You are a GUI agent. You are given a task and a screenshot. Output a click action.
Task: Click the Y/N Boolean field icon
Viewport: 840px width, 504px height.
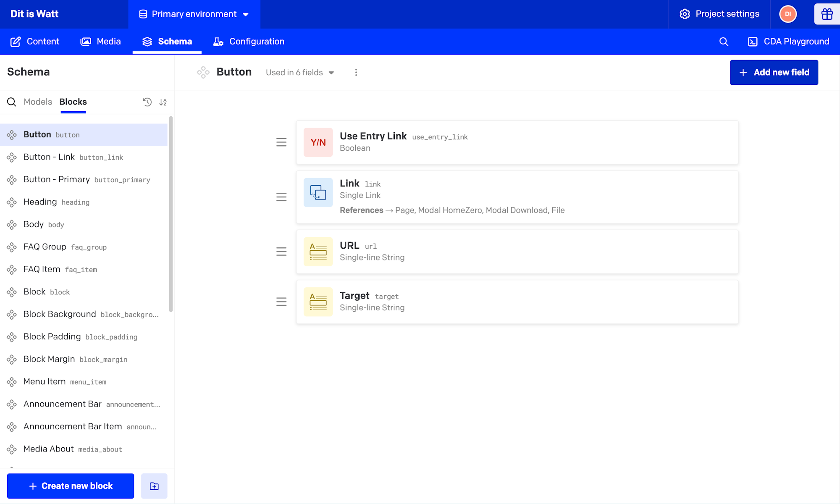[318, 142]
